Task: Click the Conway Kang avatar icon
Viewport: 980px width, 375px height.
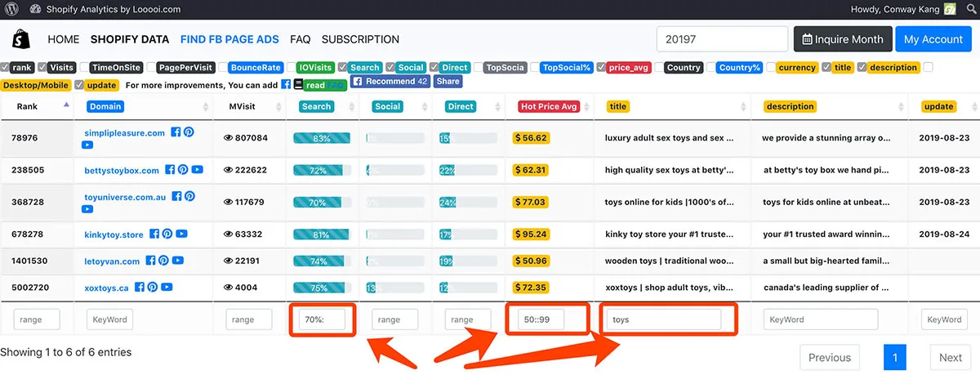Action: point(950,9)
